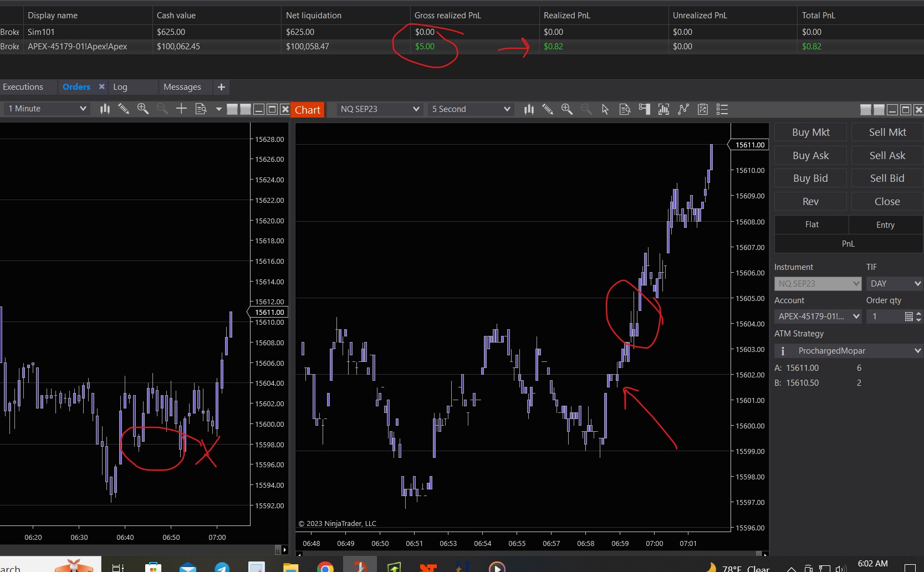This screenshot has width=924, height=572.
Task: Click the Buy Mkt button
Action: 810,132
